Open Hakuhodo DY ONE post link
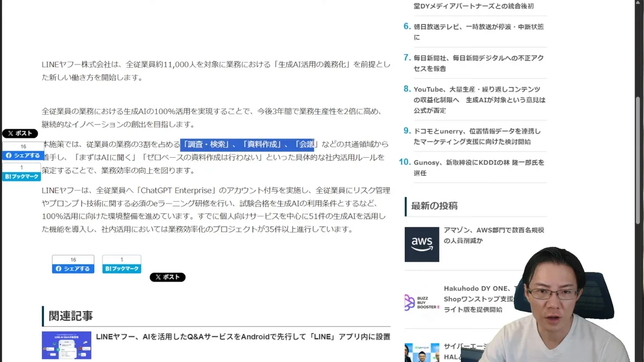 coord(479,299)
